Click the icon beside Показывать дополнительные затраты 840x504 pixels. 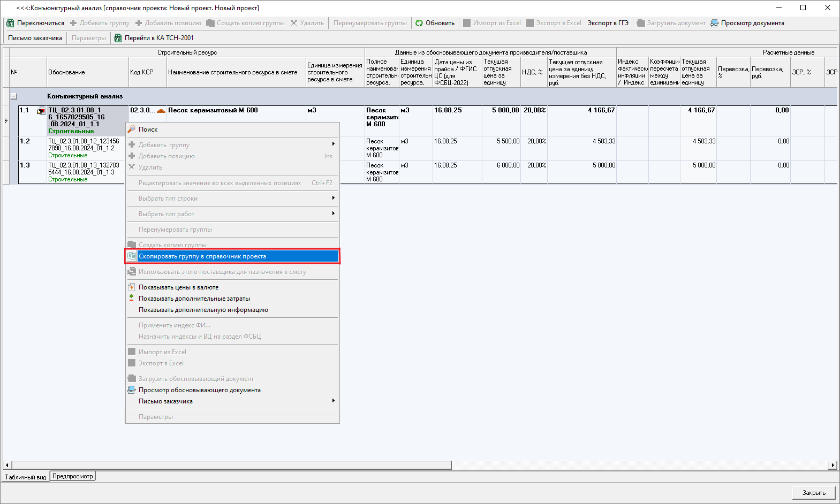[x=132, y=298]
